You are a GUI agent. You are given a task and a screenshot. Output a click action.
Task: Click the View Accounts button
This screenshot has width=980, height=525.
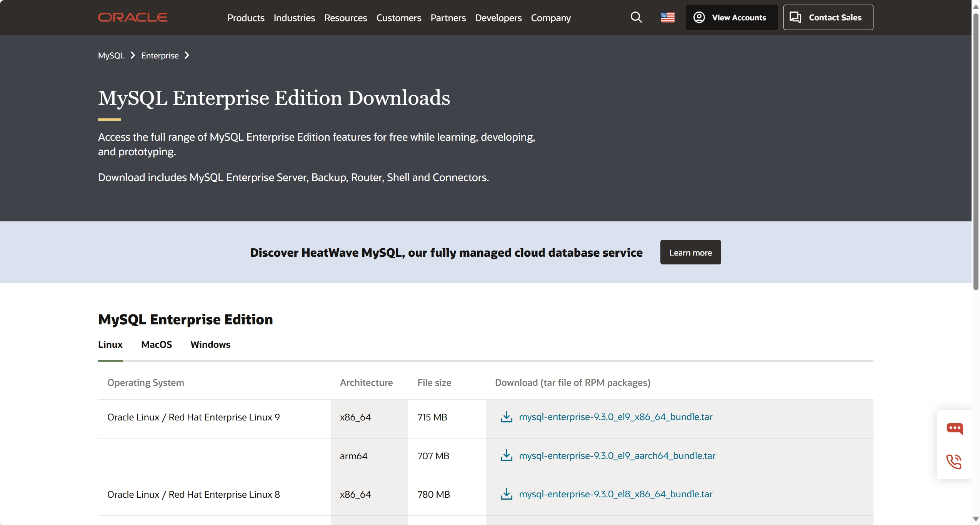pyautogui.click(x=732, y=17)
